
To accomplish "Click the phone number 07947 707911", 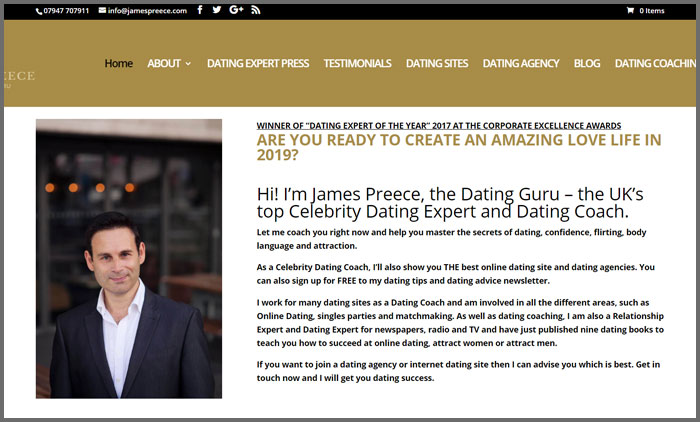I will [66, 11].
